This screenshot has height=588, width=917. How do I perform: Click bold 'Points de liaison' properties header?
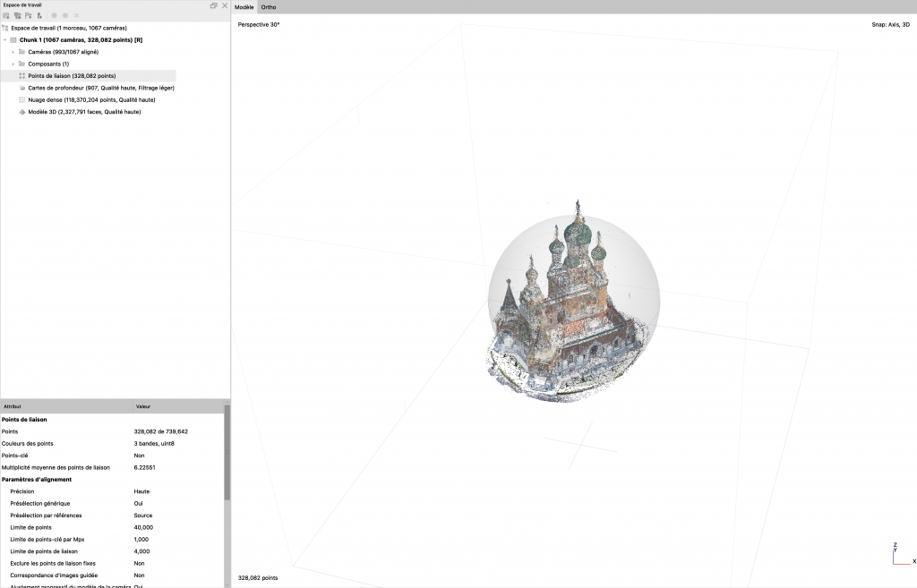pos(24,420)
